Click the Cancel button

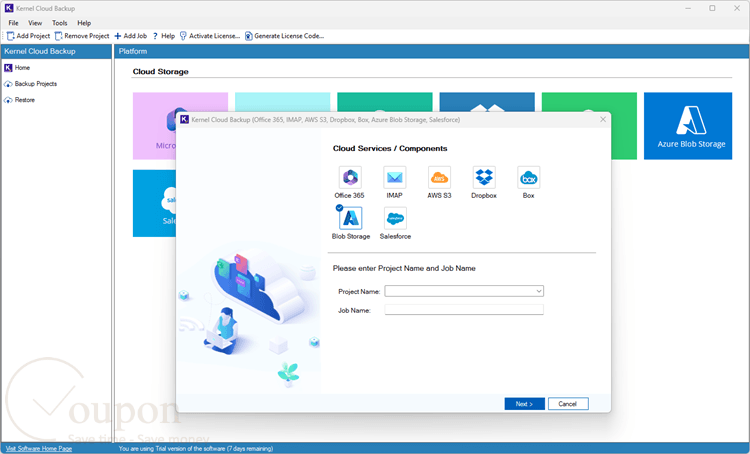tap(568, 404)
